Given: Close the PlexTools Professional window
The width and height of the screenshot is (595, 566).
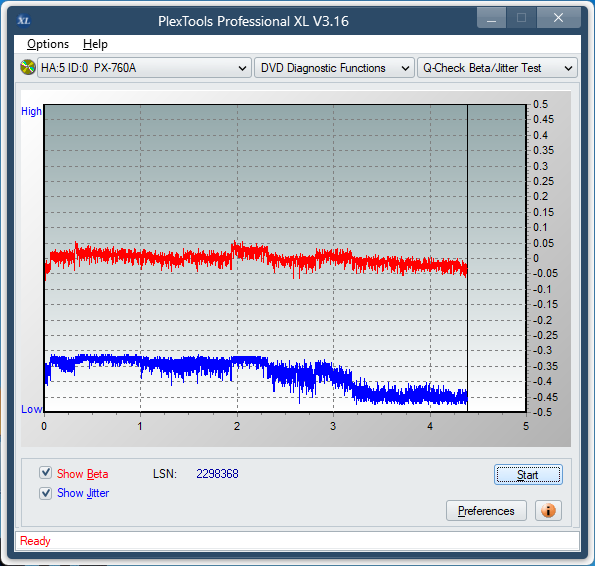Looking at the screenshot, I should click(558, 18).
